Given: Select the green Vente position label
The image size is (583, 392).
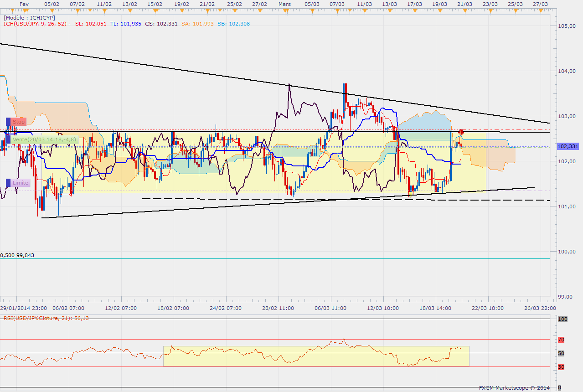Looking at the screenshot, I should tap(44, 139).
